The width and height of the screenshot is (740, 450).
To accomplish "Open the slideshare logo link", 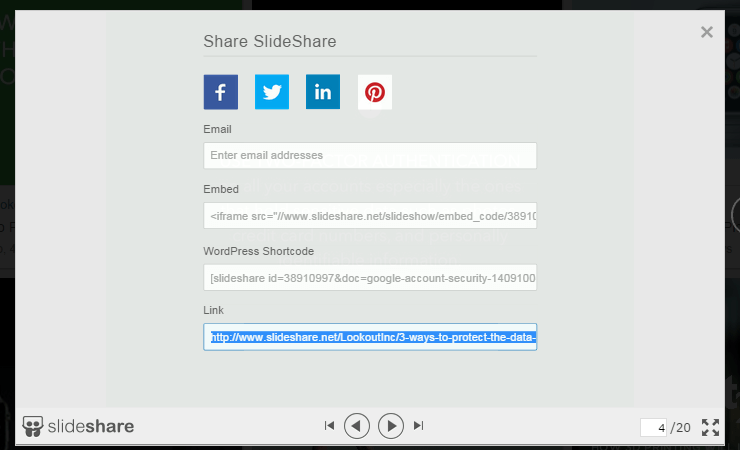I will coord(78,426).
